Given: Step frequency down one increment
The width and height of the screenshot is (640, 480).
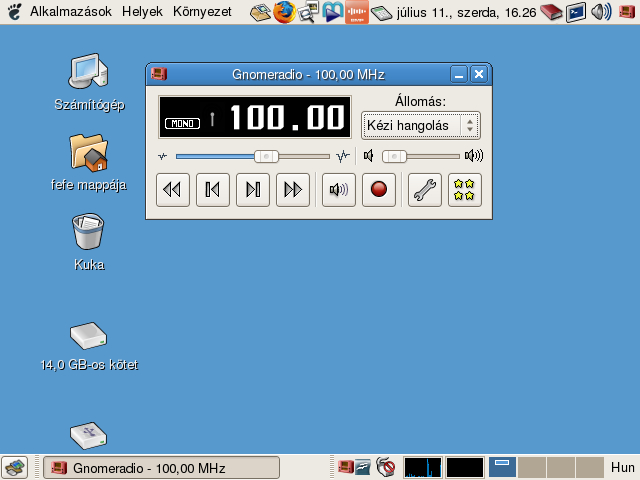Looking at the screenshot, I should click(213, 189).
